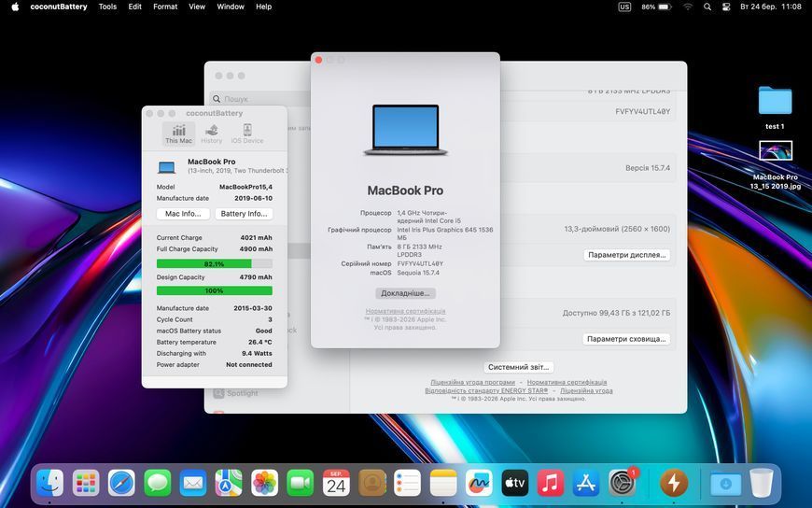Open the Відповідність стандарту ENERGY STAR link

click(x=486, y=390)
